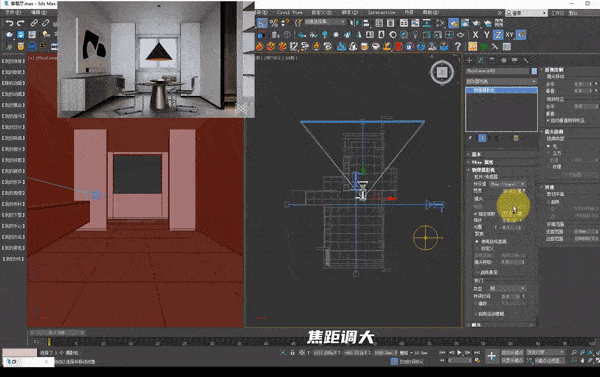Viewport: 600px width, 377px height.
Task: Click the Undo arrow icon
Action: tap(9, 23)
